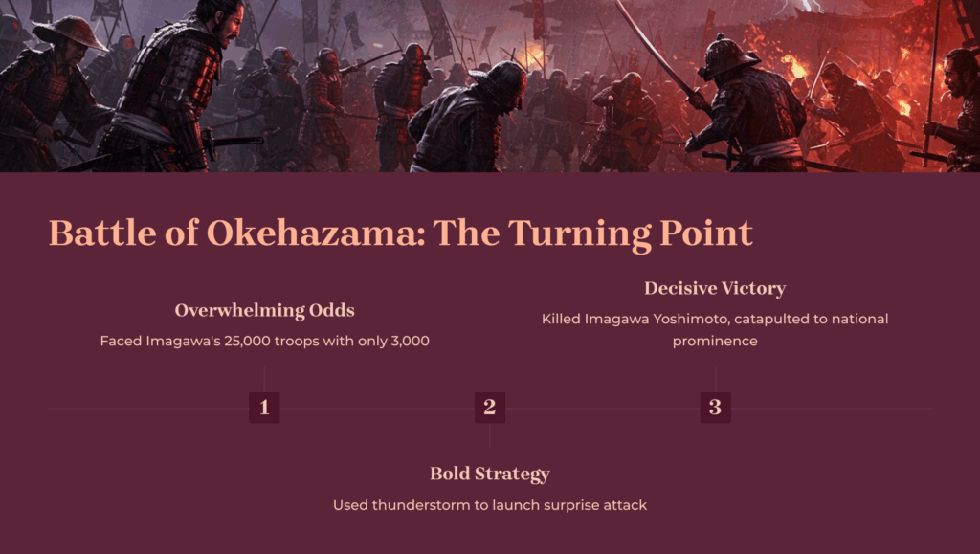This screenshot has height=554, width=980.
Task: Select timeline marker number 2
Action: (x=489, y=408)
